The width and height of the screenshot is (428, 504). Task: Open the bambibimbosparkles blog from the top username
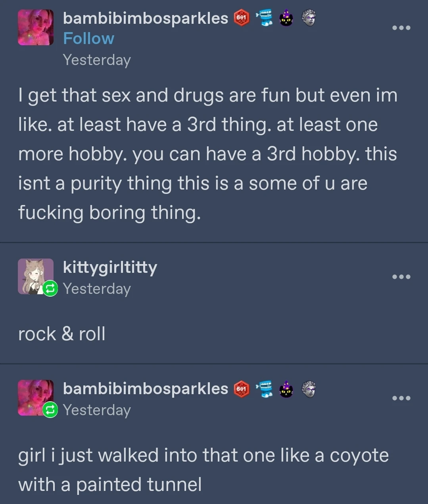[x=146, y=18]
